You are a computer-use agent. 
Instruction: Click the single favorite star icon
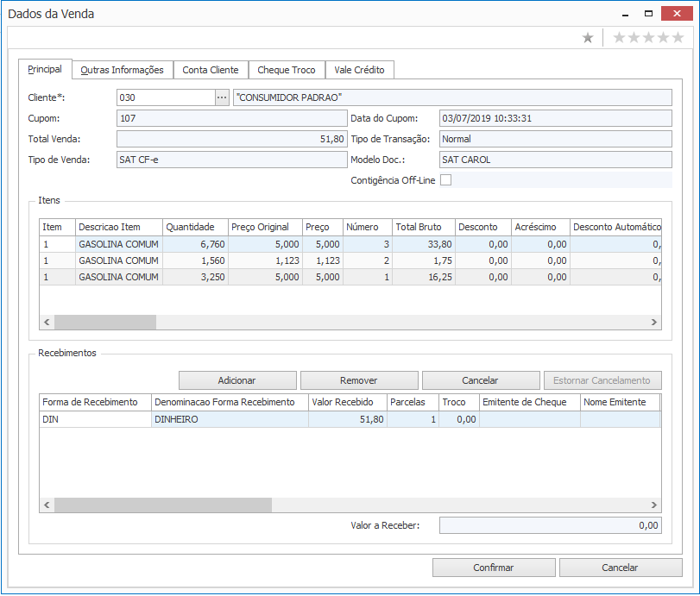click(x=588, y=38)
